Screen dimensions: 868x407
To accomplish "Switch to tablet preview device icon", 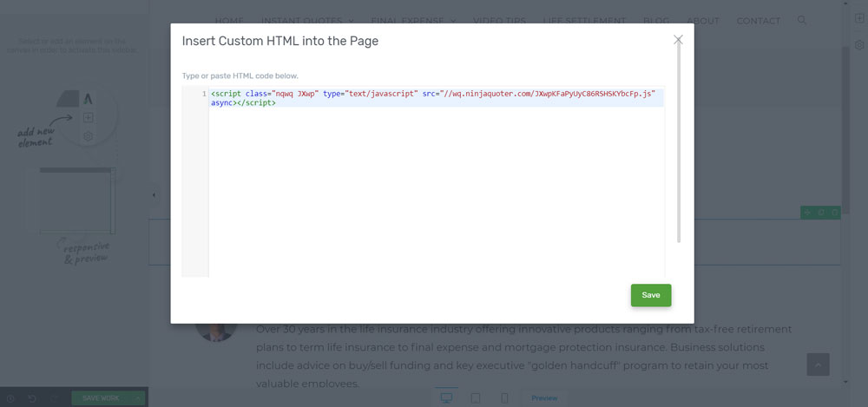I will pos(475,397).
